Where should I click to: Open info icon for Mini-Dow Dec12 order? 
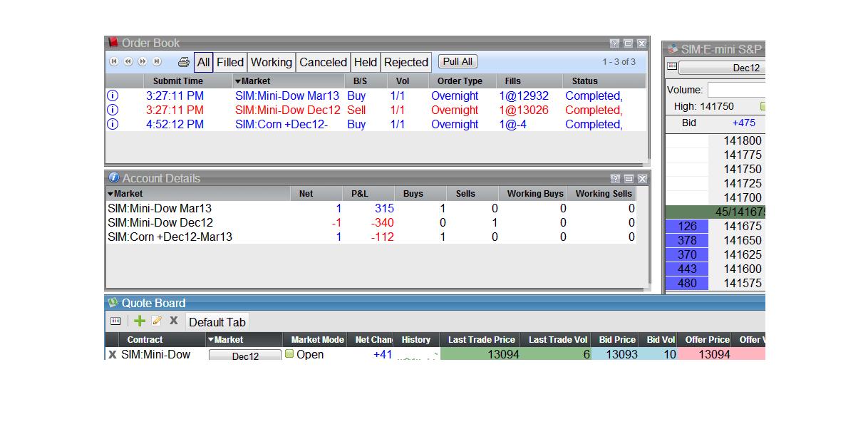point(113,110)
